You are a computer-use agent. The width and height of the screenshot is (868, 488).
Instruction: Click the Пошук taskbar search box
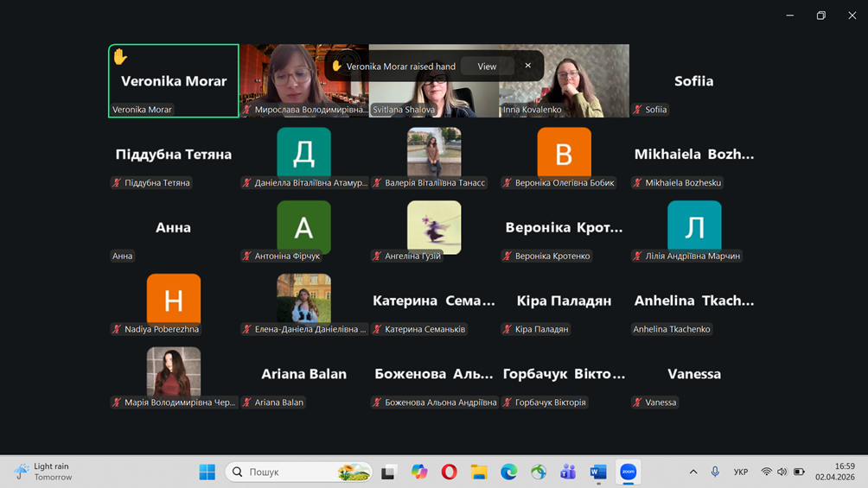point(298,472)
